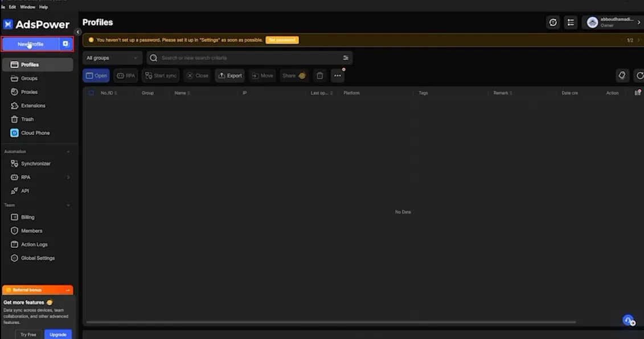Open column settings icon in table header
Viewport: 644px width, 339px height.
[638, 92]
